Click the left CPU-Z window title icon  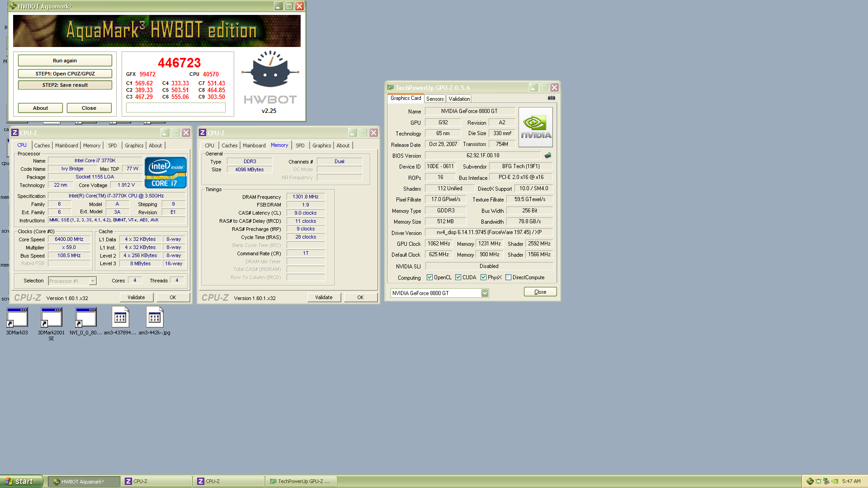click(15, 133)
